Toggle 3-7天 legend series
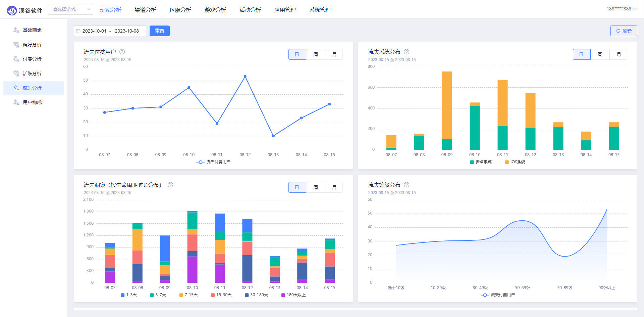Image resolution: width=644 pixels, height=317 pixels. click(x=158, y=295)
